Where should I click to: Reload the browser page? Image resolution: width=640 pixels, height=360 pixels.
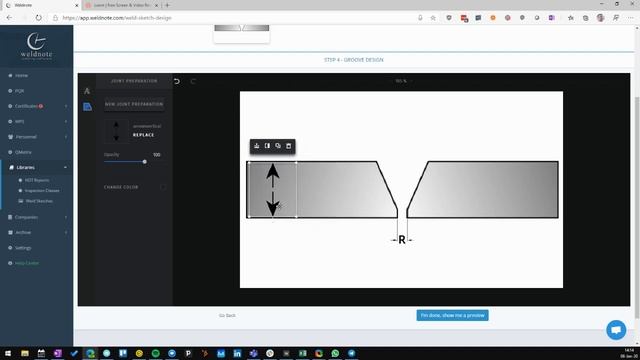click(38, 18)
